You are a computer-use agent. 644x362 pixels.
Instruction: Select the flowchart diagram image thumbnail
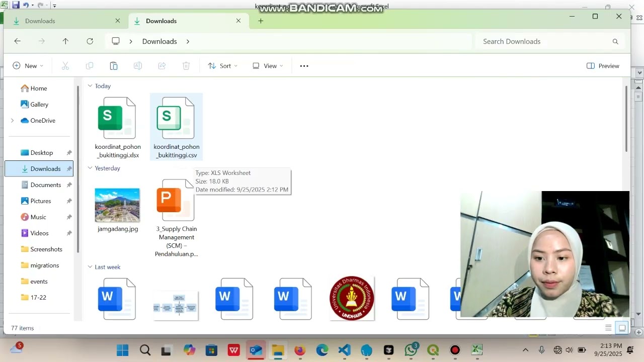tap(176, 306)
